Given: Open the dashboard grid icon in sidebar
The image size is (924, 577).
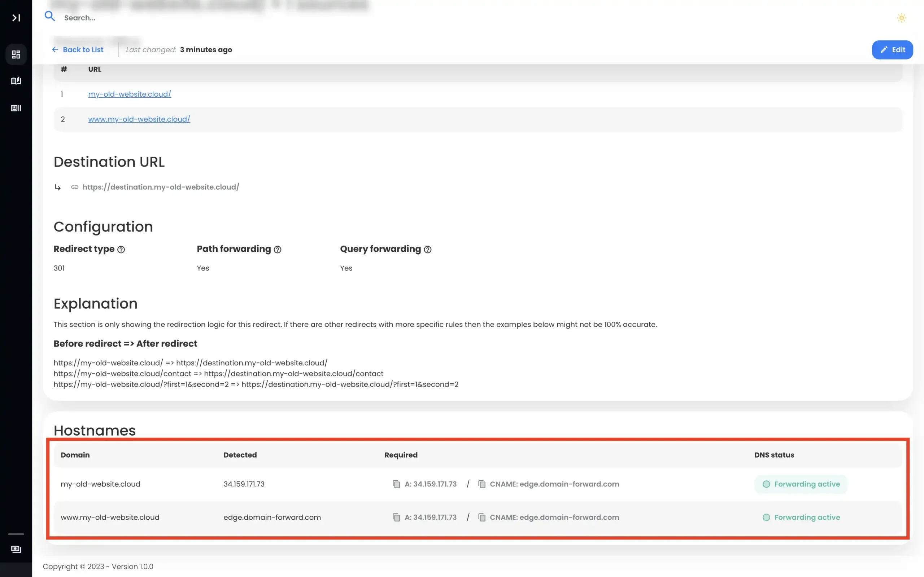Looking at the screenshot, I should [x=16, y=54].
